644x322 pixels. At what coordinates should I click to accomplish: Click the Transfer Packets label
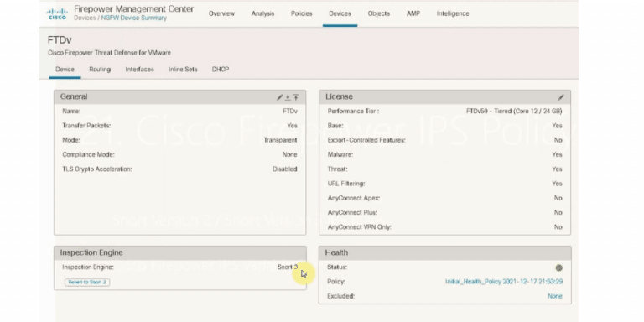pos(86,126)
